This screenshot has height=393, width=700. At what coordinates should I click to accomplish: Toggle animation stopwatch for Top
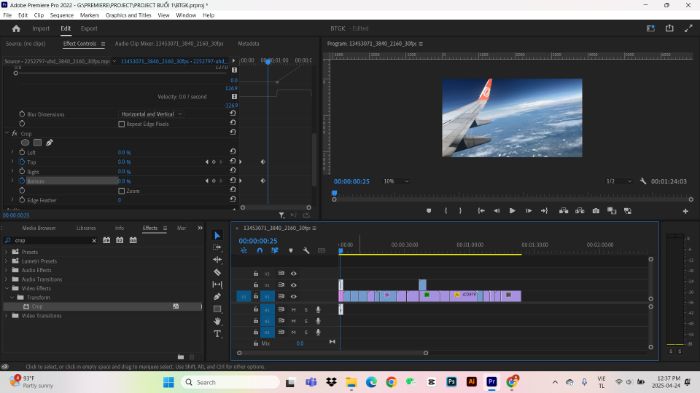pos(22,162)
